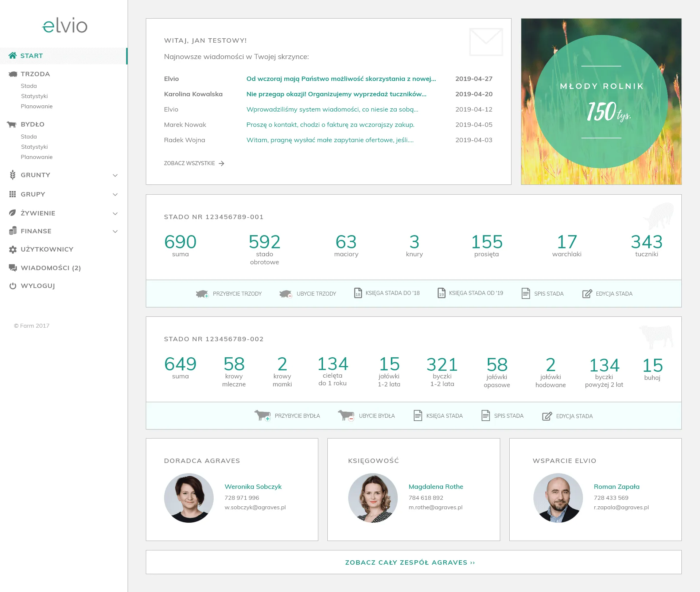Click ZOBACZ WSZYSTKIE messages link
Viewport: 700px width, 592px height.
(194, 163)
